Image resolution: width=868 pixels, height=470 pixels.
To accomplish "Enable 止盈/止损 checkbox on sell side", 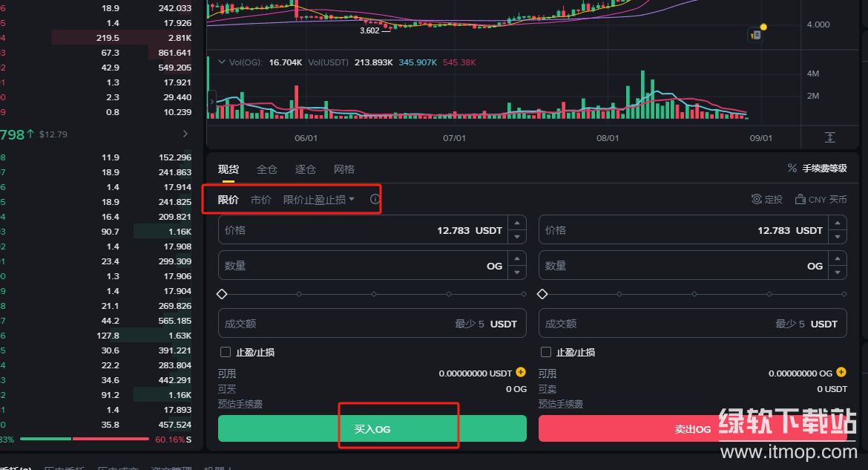I will pos(546,352).
